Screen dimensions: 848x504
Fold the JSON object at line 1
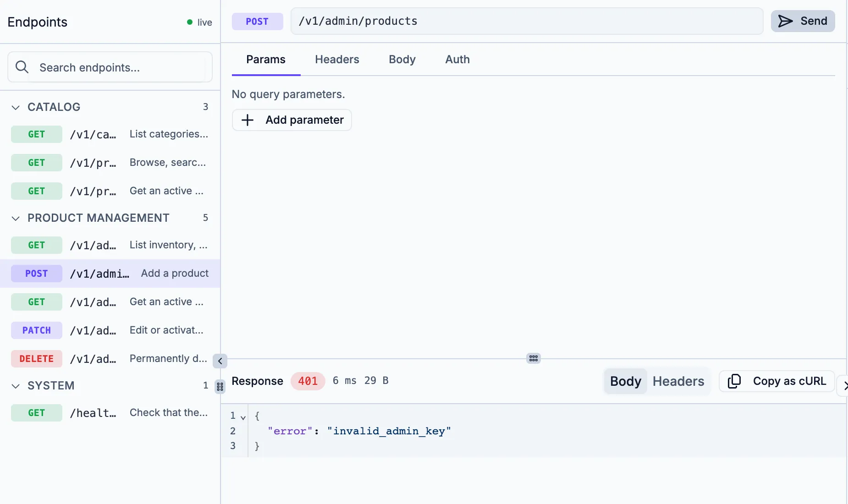243,417
